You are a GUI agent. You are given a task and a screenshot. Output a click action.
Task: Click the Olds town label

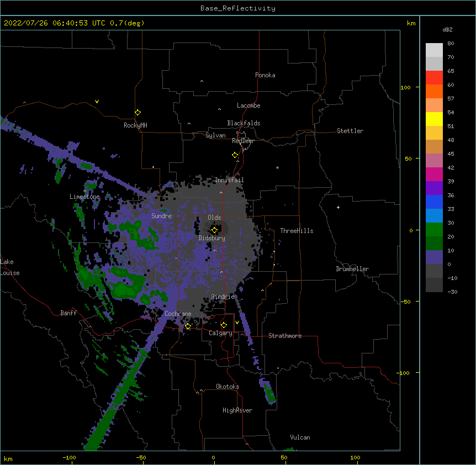[214, 218]
